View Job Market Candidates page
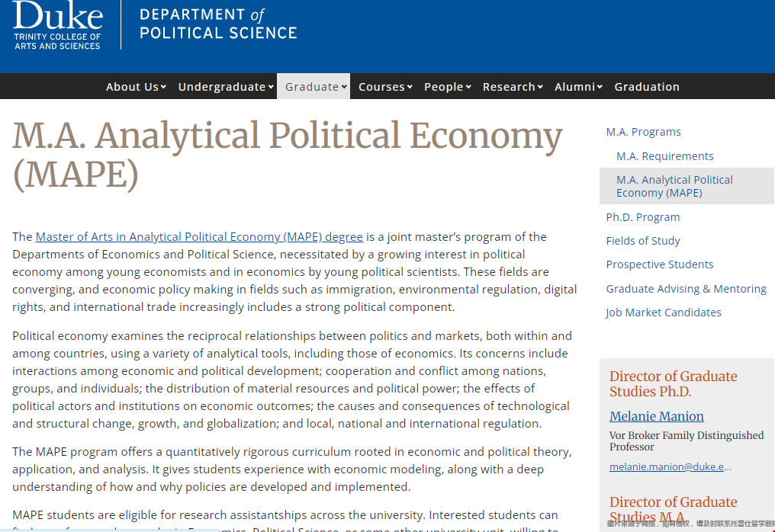The image size is (775, 532). click(663, 312)
